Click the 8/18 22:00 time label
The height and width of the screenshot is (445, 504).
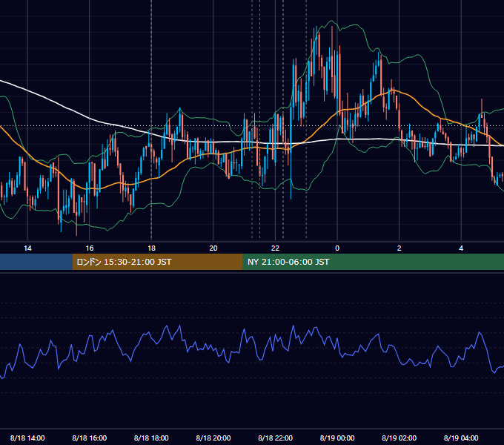(276, 438)
